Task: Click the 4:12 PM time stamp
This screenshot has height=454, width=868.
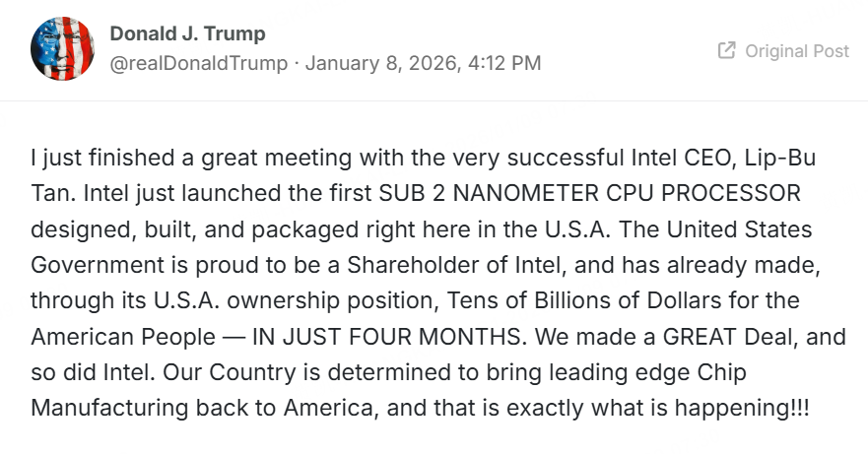Action: click(x=504, y=63)
